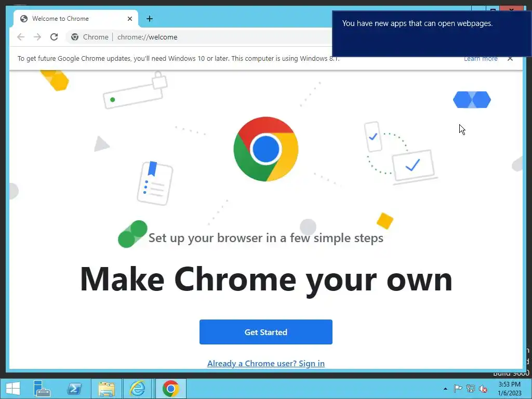Open a new tab with the plus button
532x399 pixels.
pyautogui.click(x=150, y=19)
